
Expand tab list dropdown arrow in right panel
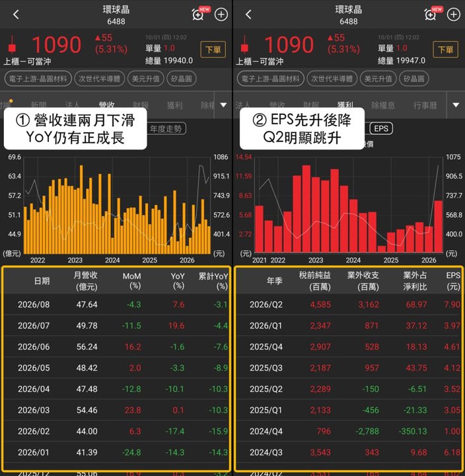456,105
